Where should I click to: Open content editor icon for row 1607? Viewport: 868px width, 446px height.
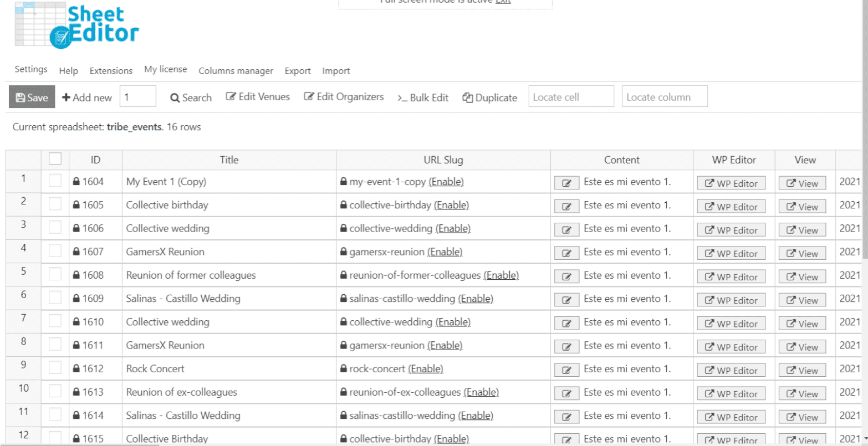566,253
